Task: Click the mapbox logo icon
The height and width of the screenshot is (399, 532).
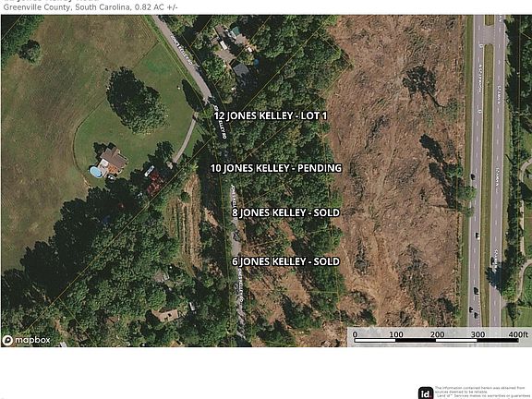Action: [7, 340]
